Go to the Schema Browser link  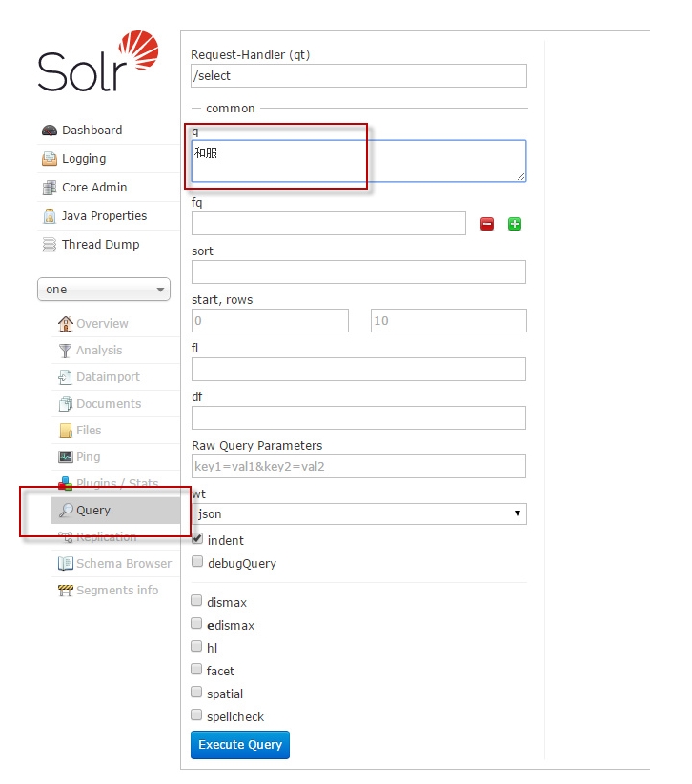(x=124, y=564)
